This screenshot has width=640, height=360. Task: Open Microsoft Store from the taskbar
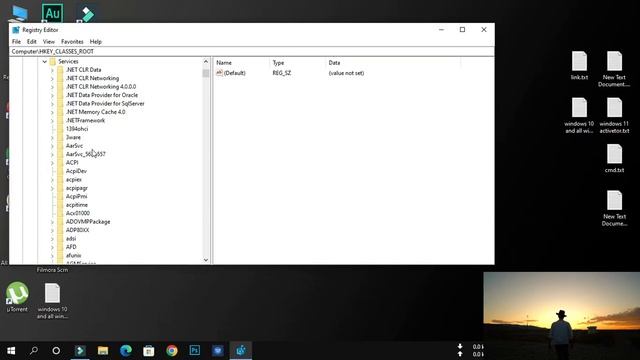click(x=149, y=351)
